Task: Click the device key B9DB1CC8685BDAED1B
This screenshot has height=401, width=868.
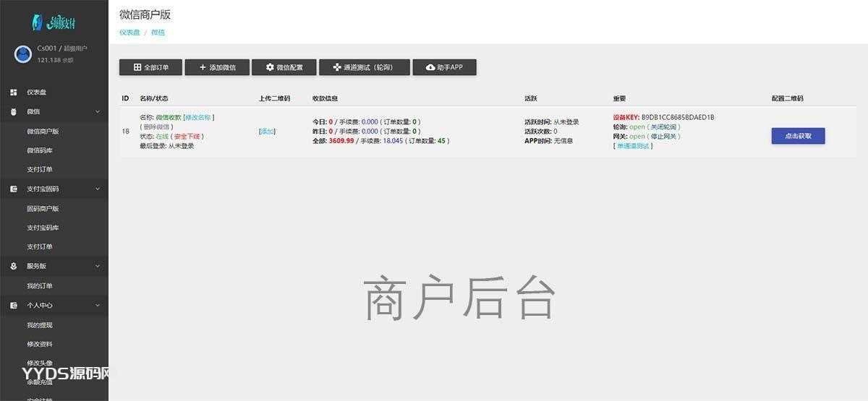Action: pos(678,117)
